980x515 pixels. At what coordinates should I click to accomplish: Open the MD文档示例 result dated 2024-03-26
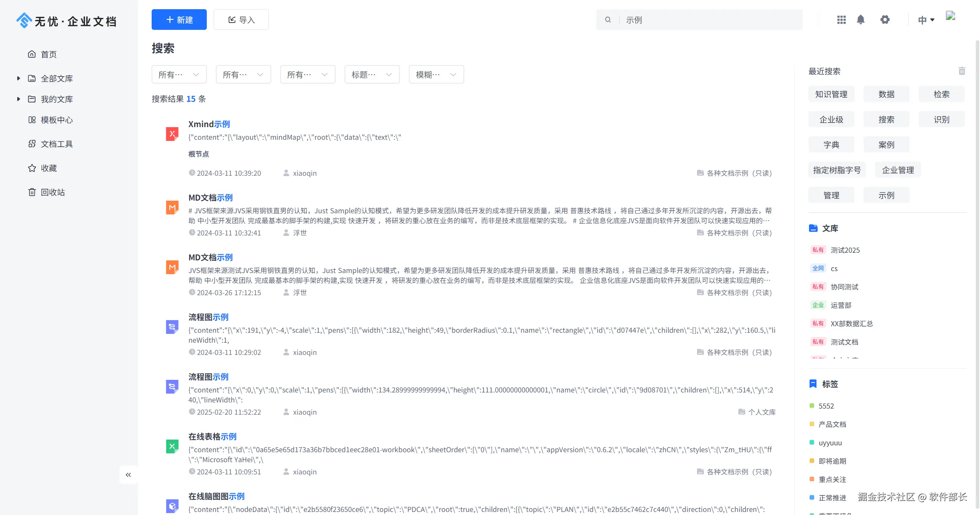pyautogui.click(x=210, y=257)
